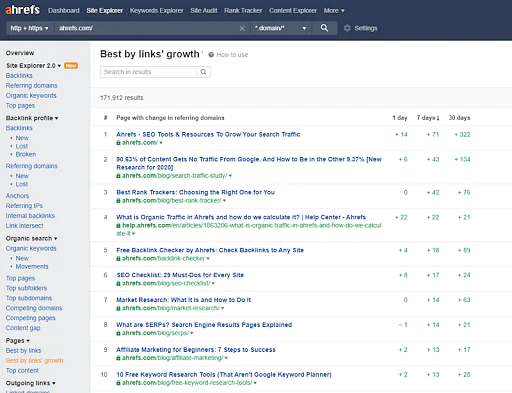512x393 pixels.
Task: Open Settings gear icon
Action: (347, 28)
